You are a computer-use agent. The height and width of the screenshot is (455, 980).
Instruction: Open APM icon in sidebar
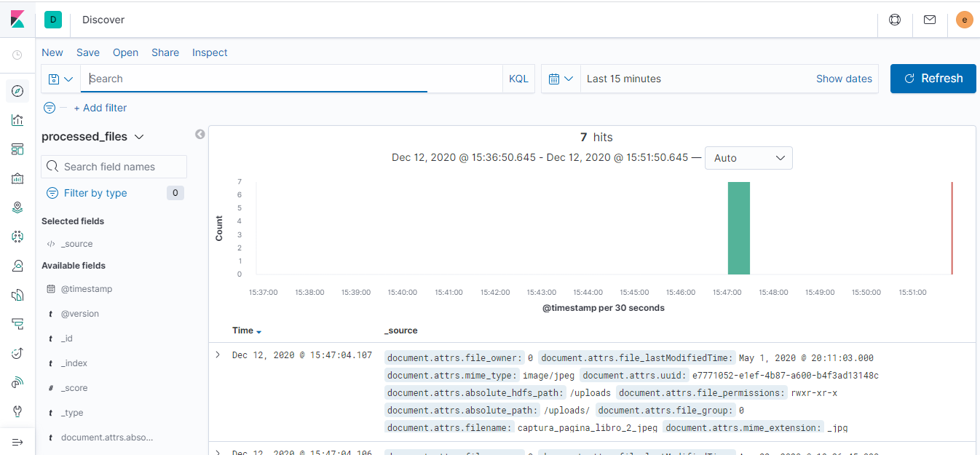tap(17, 324)
